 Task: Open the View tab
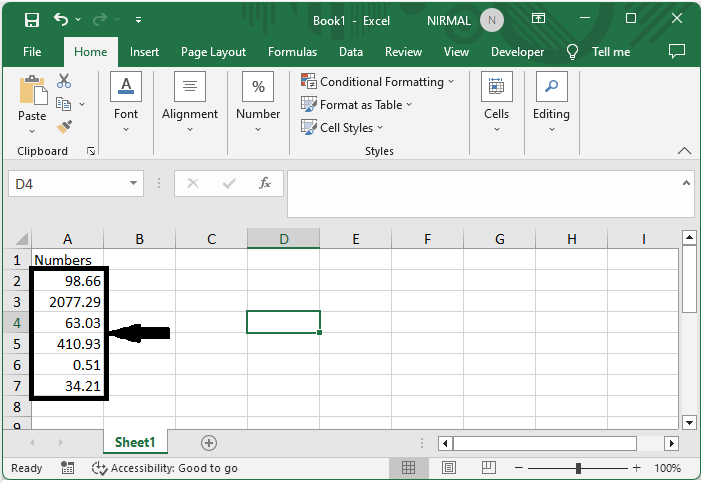tap(456, 52)
